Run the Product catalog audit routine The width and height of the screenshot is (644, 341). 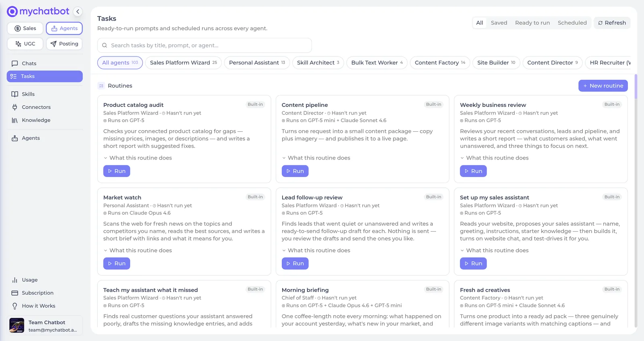pyautogui.click(x=117, y=171)
